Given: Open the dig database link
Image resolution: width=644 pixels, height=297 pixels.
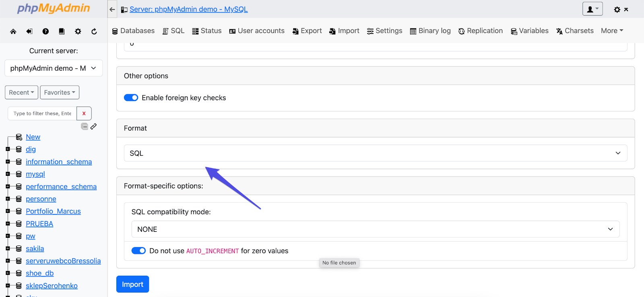Looking at the screenshot, I should (31, 149).
